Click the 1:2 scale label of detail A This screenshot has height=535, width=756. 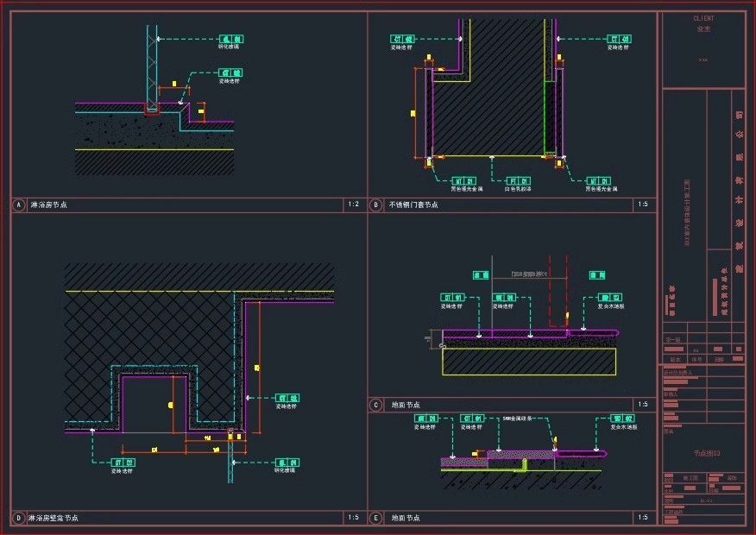click(x=352, y=205)
